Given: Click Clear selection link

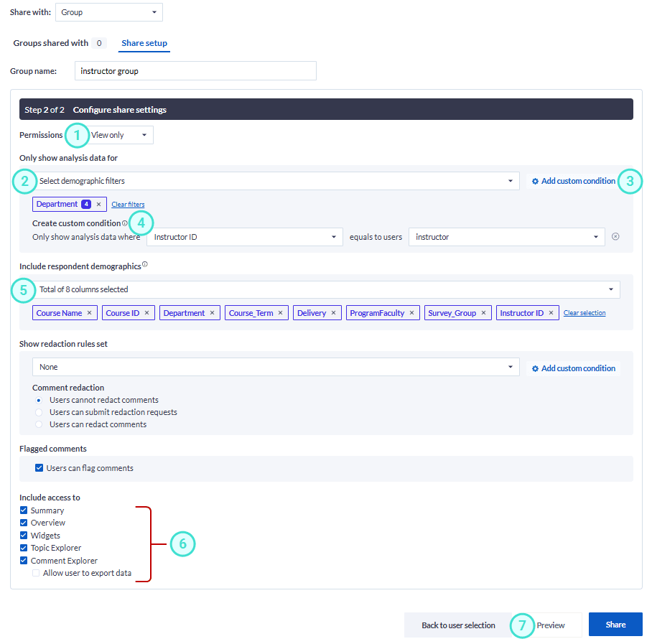Looking at the screenshot, I should pos(585,312).
